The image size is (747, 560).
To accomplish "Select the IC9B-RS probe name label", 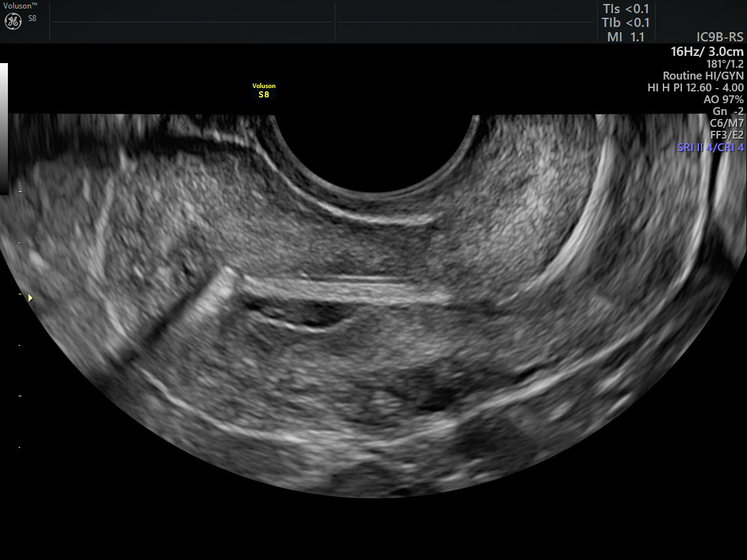I will pyautogui.click(x=719, y=37).
